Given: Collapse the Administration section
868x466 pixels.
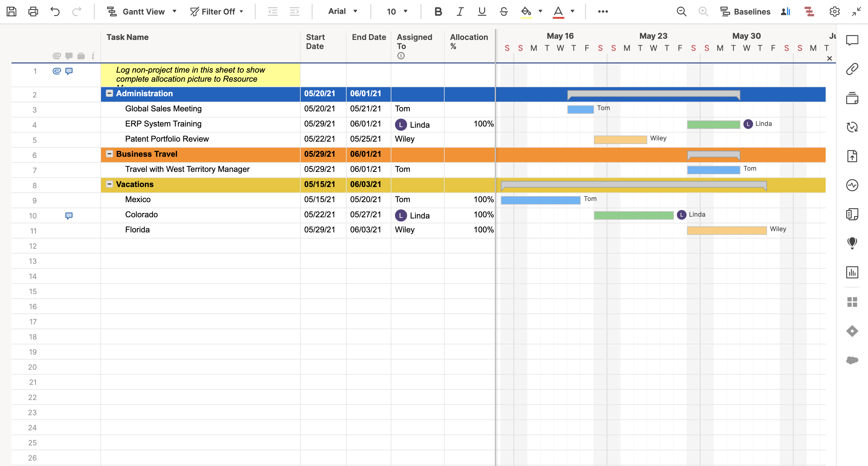Looking at the screenshot, I should [109, 94].
